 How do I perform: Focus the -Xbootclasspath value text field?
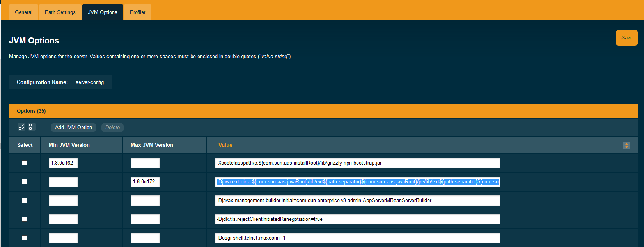pyautogui.click(x=357, y=163)
